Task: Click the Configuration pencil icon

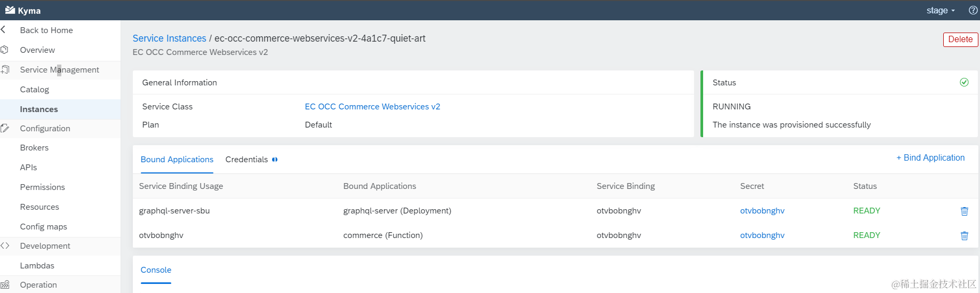Action: click(5, 129)
